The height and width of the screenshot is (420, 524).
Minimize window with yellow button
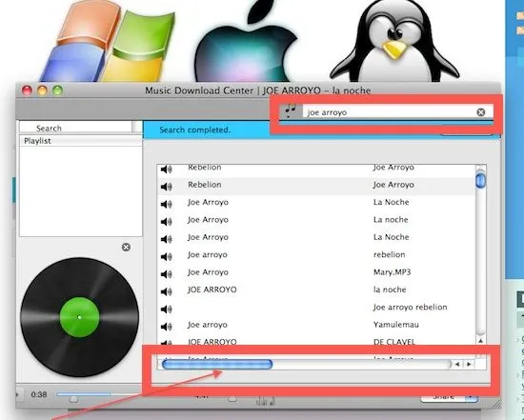pyautogui.click(x=42, y=90)
